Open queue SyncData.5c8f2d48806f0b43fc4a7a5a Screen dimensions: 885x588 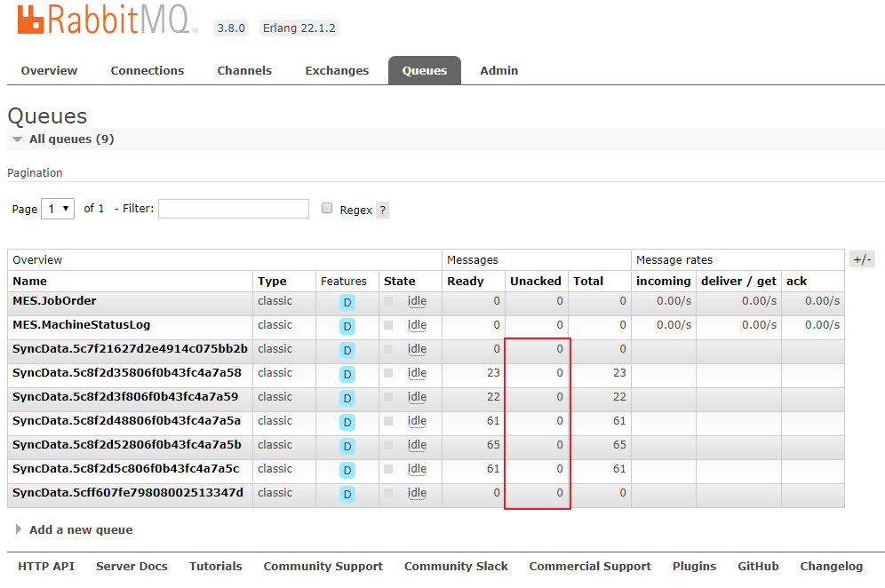coord(126,421)
